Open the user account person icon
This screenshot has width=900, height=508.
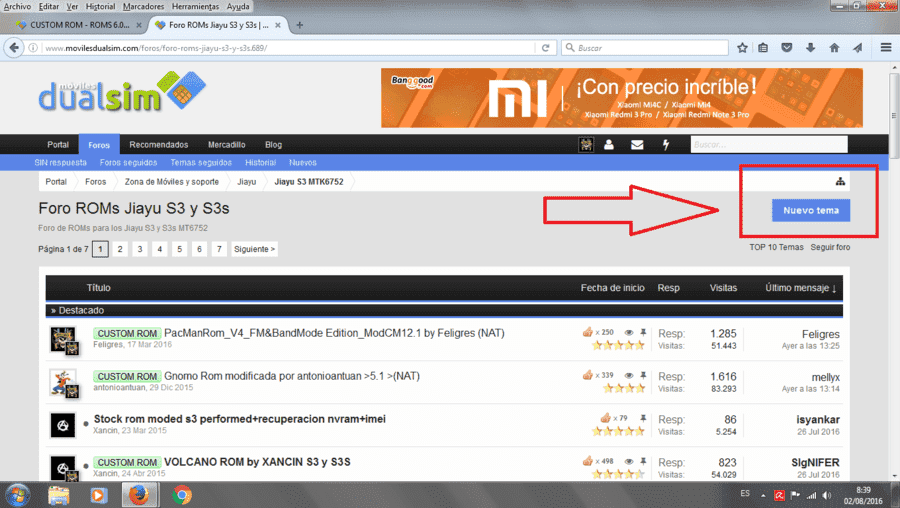coord(609,145)
